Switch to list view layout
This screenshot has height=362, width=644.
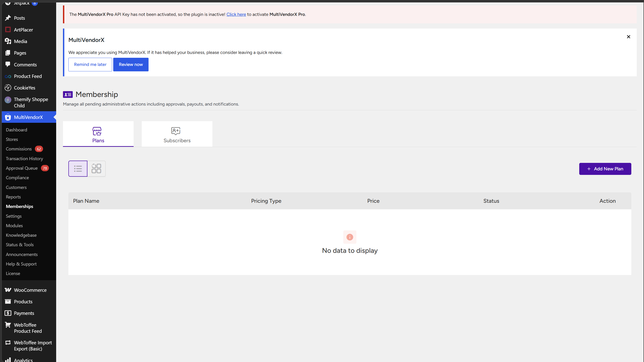(78, 169)
